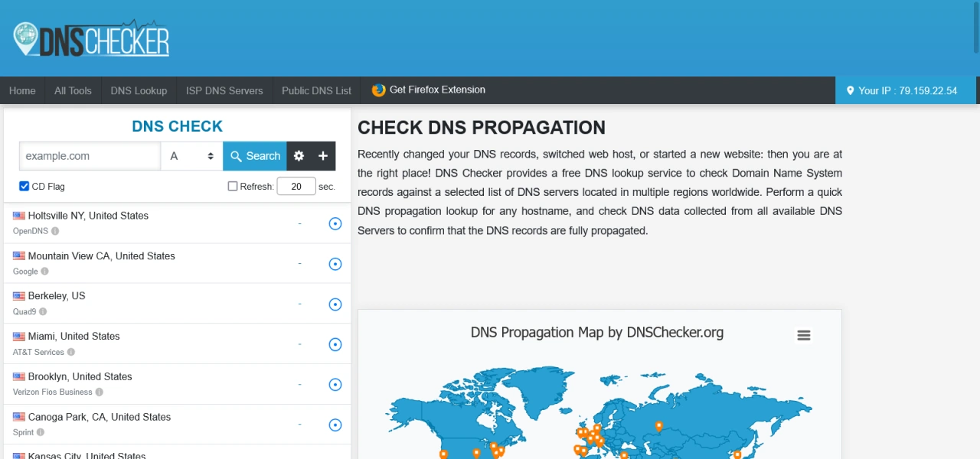Click the Canoga Park row target icon
The height and width of the screenshot is (459, 980).
click(335, 425)
